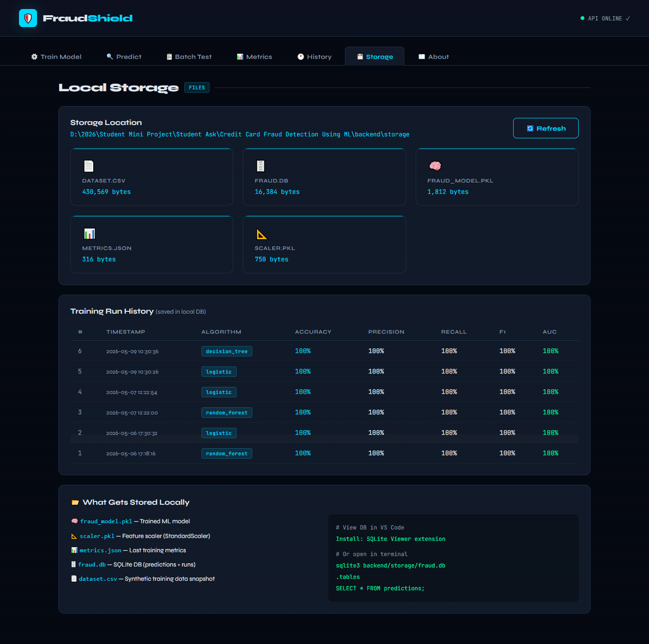Click the bar chart icon for metrics.json
The width and height of the screenshot is (649, 644).
coord(89,233)
